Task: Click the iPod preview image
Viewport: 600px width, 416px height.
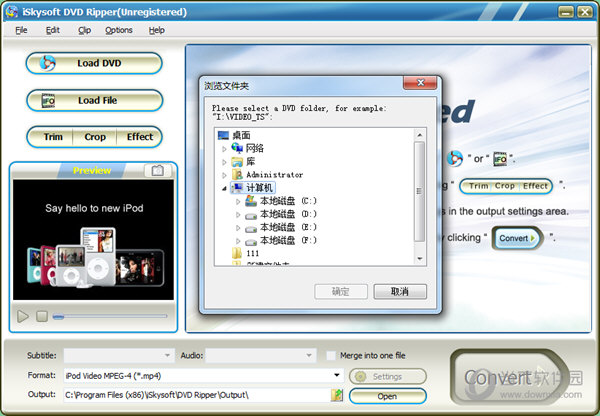Action: click(93, 240)
